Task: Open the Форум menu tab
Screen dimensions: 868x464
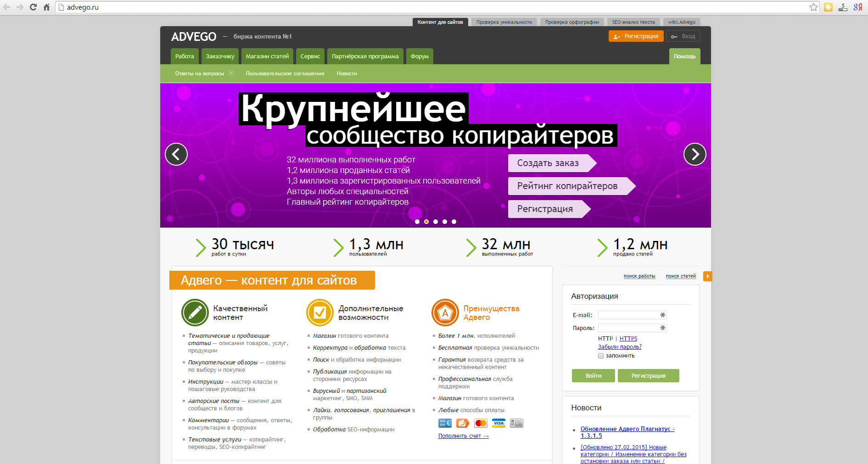Action: (420, 56)
